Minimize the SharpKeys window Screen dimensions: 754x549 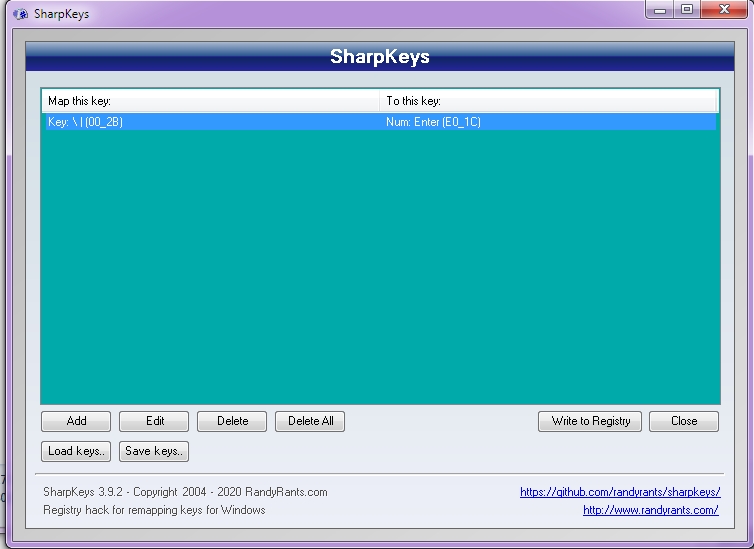(x=659, y=9)
